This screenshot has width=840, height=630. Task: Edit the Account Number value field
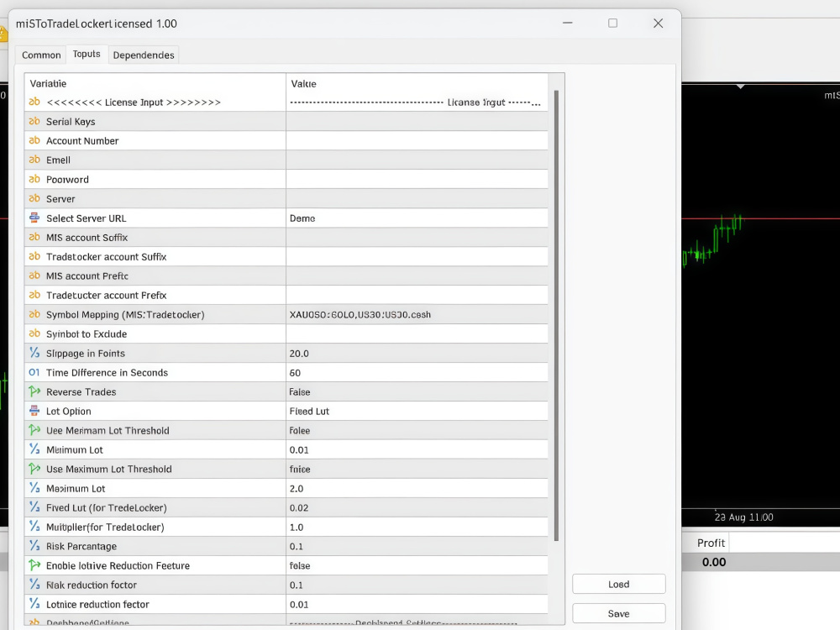click(417, 141)
